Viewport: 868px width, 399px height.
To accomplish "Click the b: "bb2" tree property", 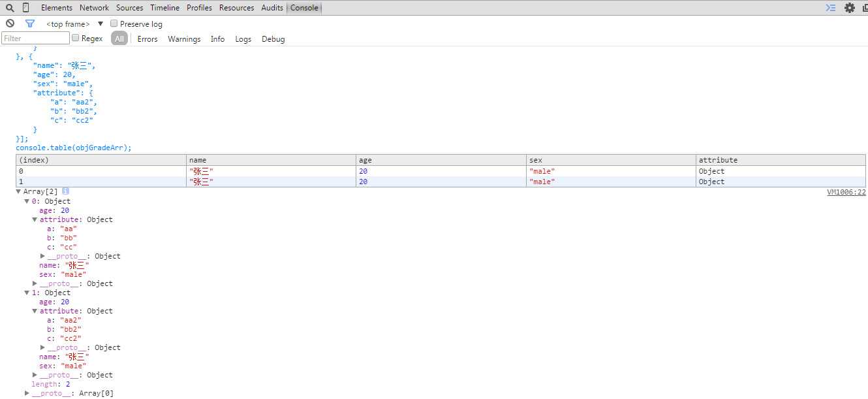I will click(64, 329).
